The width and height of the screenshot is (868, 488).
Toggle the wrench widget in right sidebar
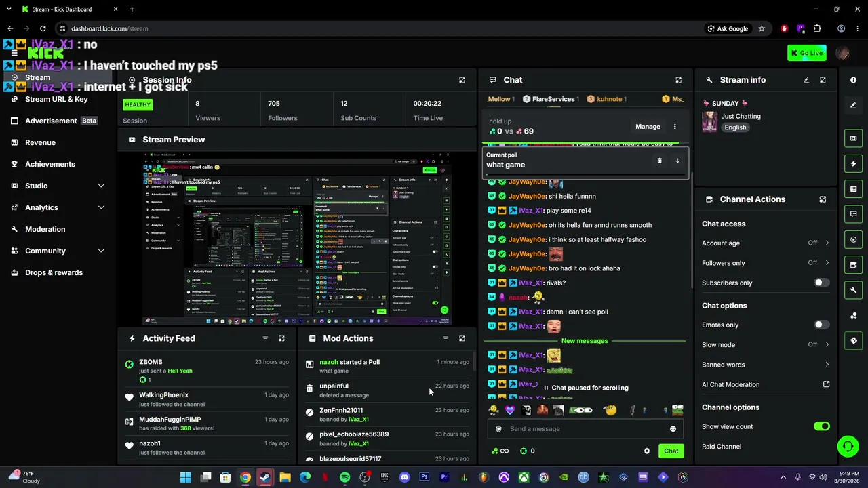tap(854, 290)
